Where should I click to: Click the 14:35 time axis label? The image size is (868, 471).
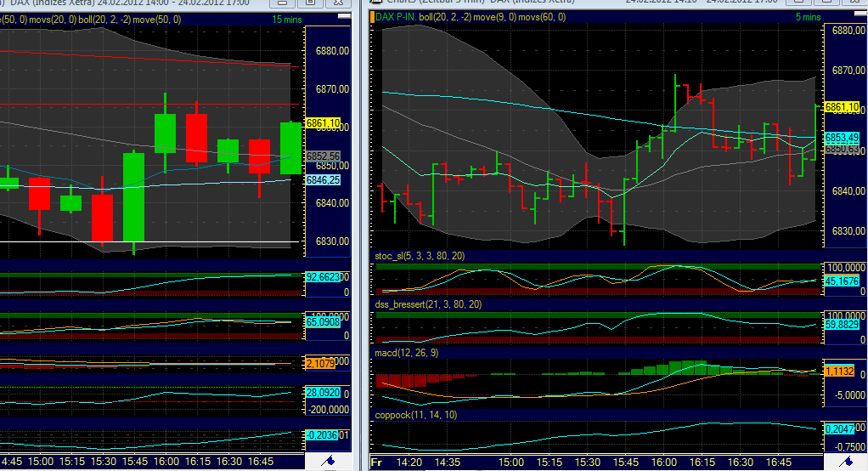pyautogui.click(x=448, y=462)
